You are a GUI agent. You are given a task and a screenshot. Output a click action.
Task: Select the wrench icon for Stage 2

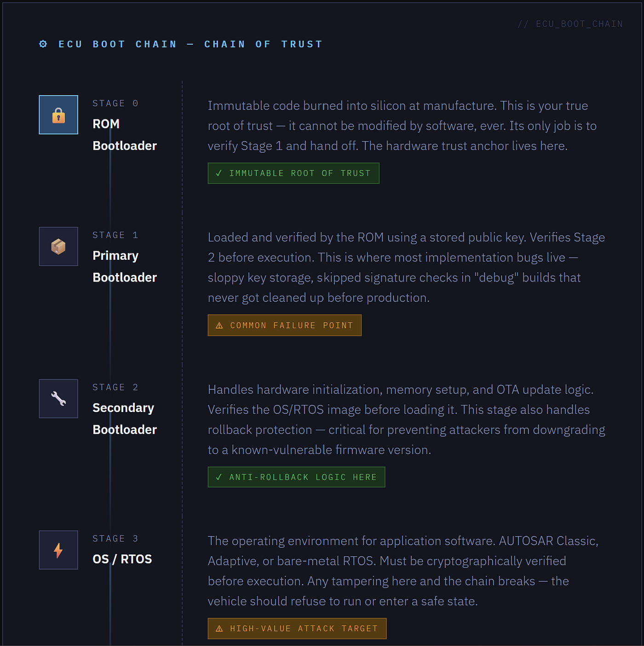tap(58, 399)
